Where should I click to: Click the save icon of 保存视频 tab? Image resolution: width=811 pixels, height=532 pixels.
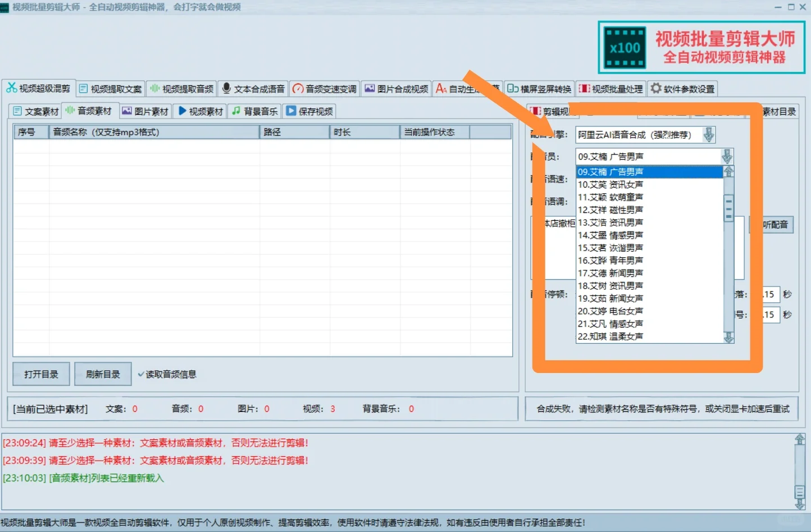(291, 111)
